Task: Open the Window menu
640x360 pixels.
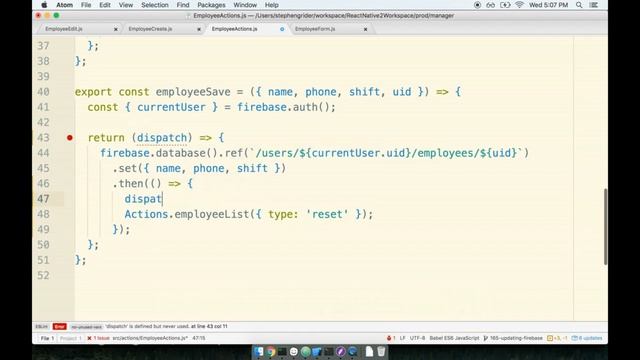Action: click(245, 5)
